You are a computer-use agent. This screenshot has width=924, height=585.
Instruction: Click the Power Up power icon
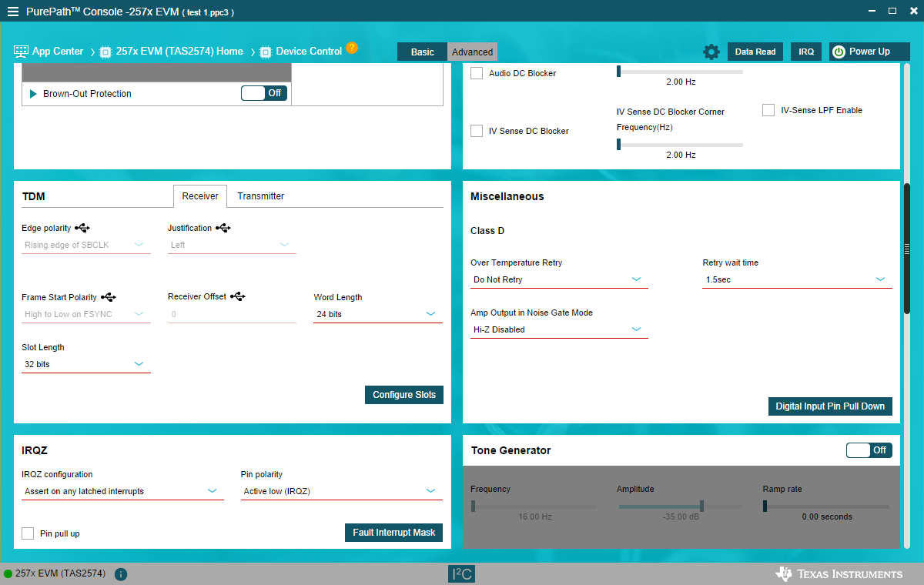[x=839, y=52]
